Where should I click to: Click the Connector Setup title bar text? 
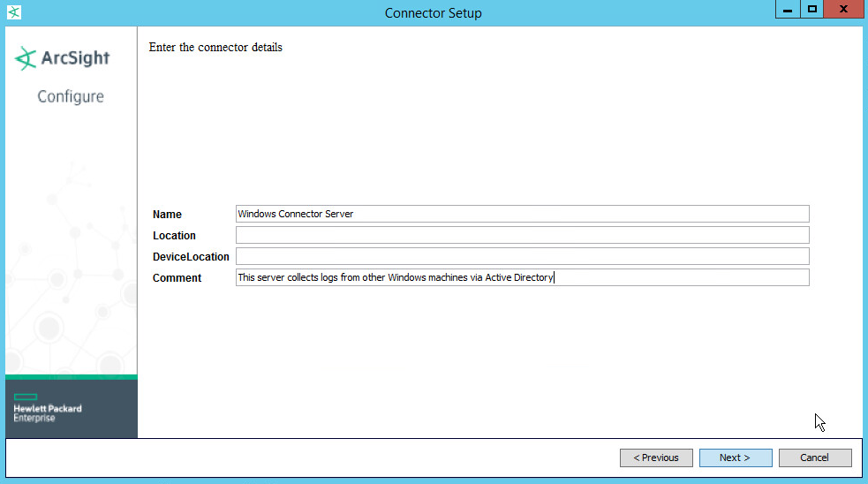pyautogui.click(x=434, y=13)
